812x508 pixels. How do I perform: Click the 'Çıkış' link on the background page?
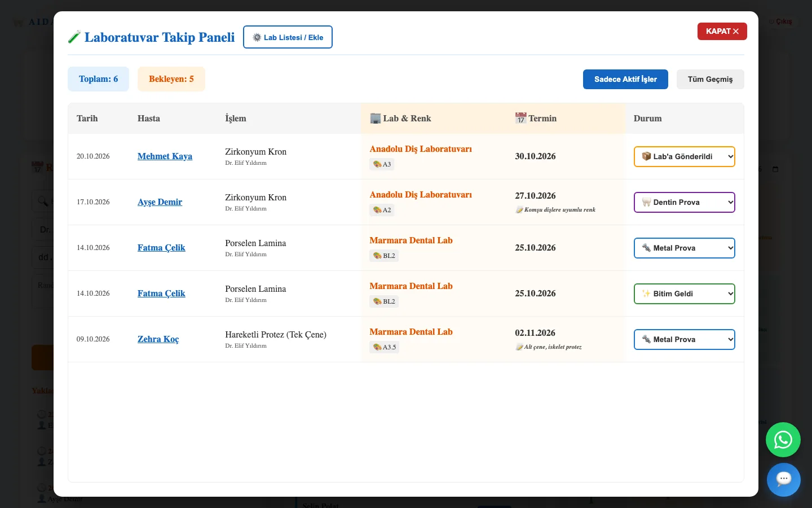click(x=784, y=21)
